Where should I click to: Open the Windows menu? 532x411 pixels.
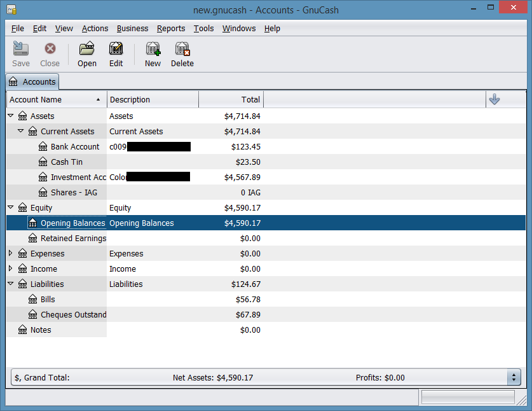239,29
